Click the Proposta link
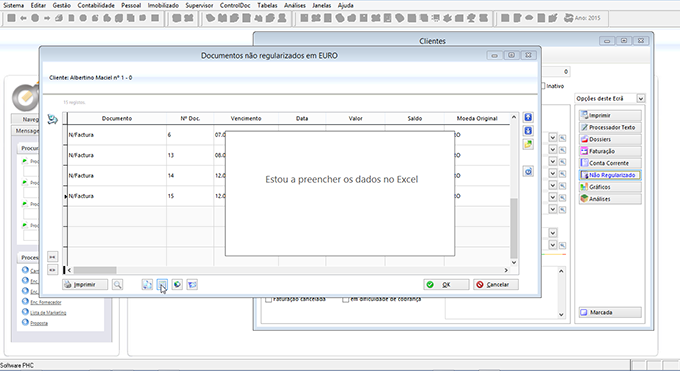This screenshot has height=371, width=680. click(39, 323)
